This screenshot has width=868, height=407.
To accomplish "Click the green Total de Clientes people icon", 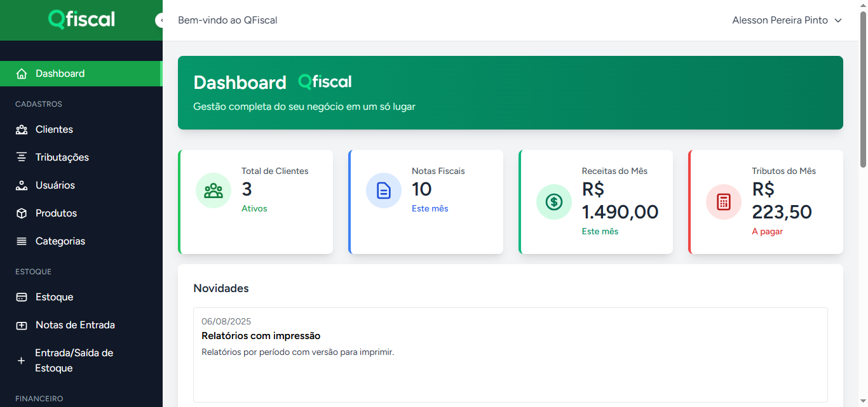I will pos(213,190).
